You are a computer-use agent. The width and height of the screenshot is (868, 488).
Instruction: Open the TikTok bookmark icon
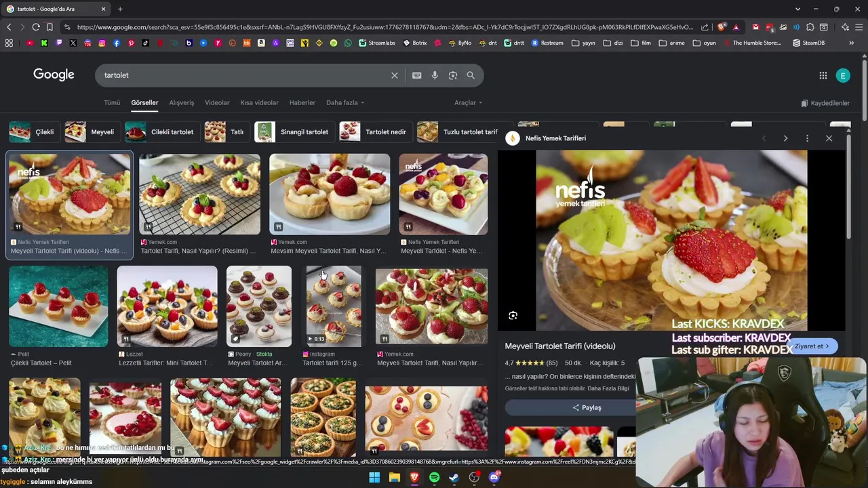coord(145,43)
